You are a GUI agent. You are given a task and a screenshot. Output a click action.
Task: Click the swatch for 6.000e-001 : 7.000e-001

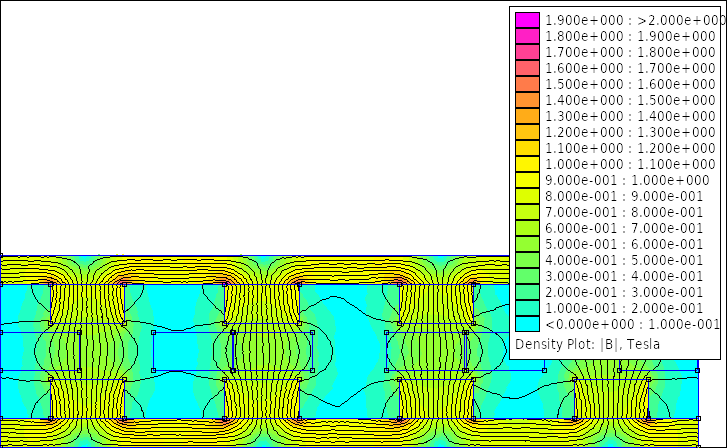527,228
